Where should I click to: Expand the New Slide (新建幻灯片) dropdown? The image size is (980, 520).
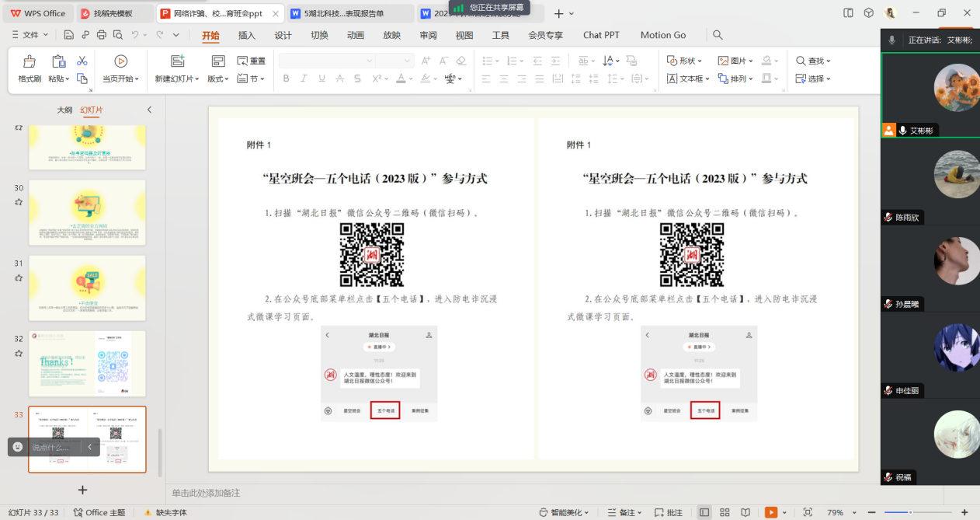177,79
